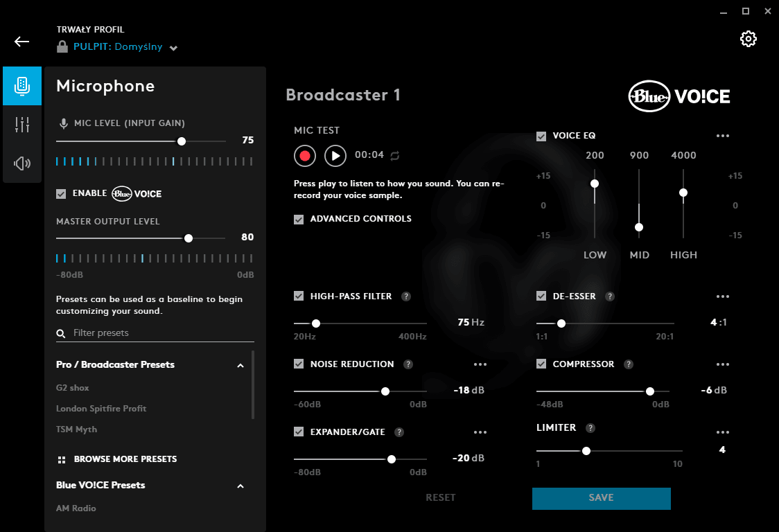Open High-Pass Filter help tooltip
The width and height of the screenshot is (779, 532).
coord(406,296)
